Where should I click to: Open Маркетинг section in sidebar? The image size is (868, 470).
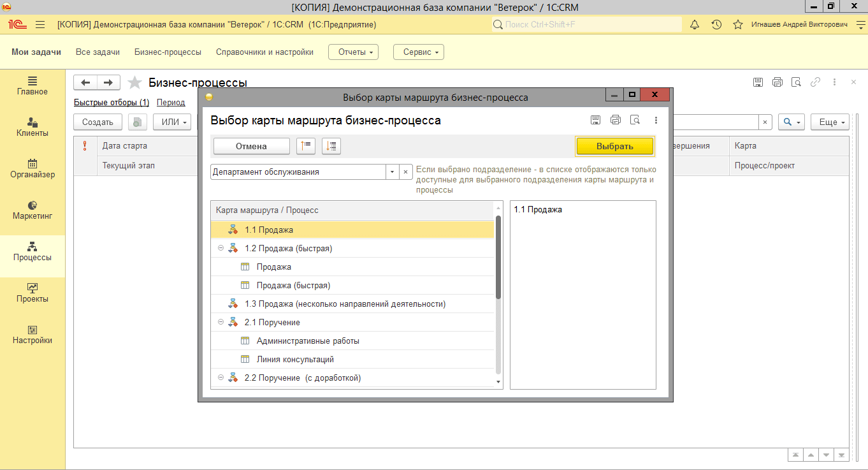click(x=33, y=210)
